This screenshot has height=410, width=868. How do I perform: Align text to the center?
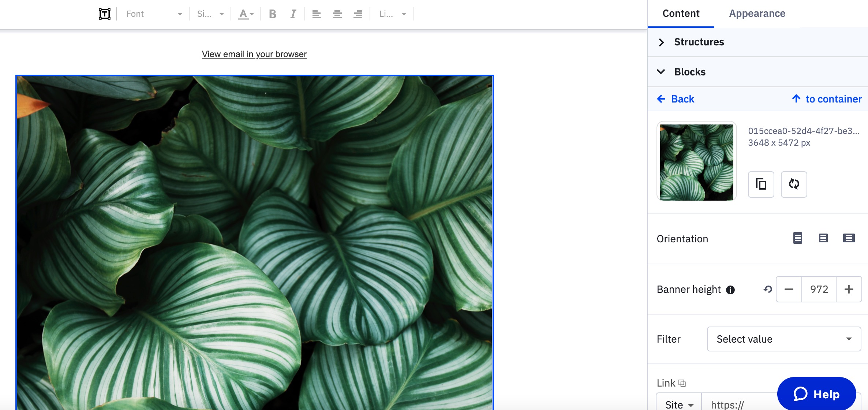click(337, 14)
